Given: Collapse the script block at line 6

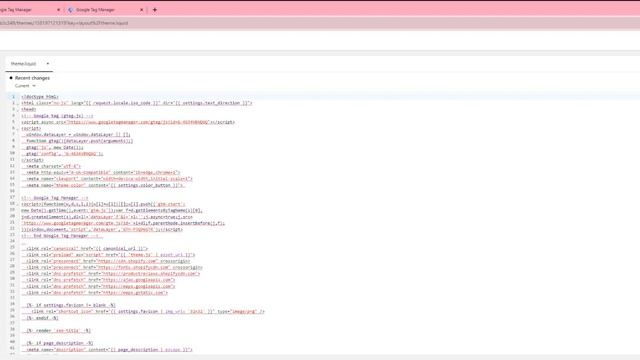Looking at the screenshot, I should coord(18,129).
